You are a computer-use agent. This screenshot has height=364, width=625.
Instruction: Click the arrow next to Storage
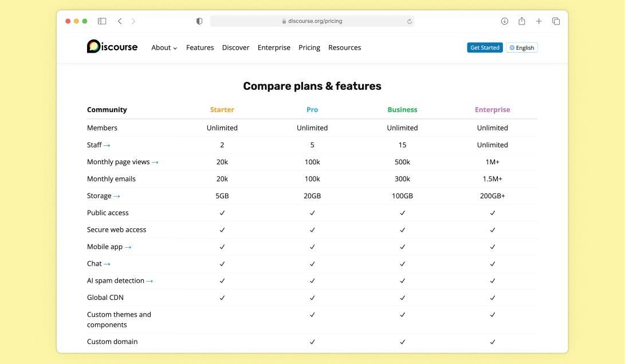(116, 196)
